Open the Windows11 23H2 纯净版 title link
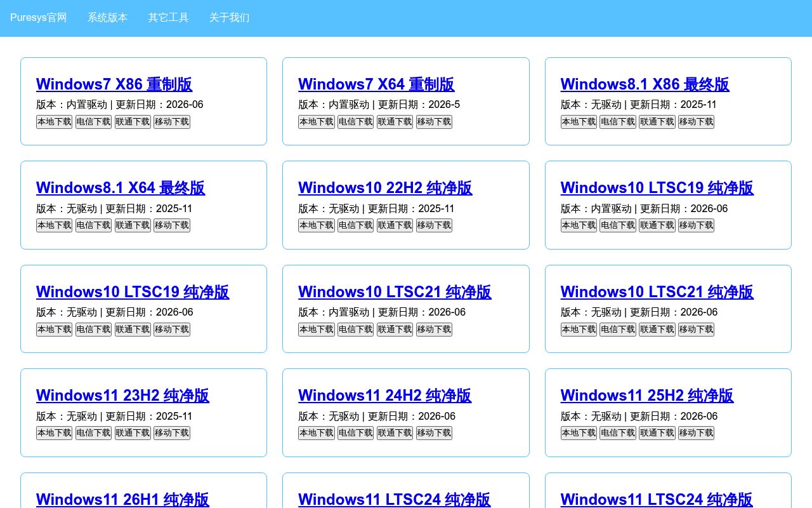Image resolution: width=812 pixels, height=508 pixels. click(122, 396)
